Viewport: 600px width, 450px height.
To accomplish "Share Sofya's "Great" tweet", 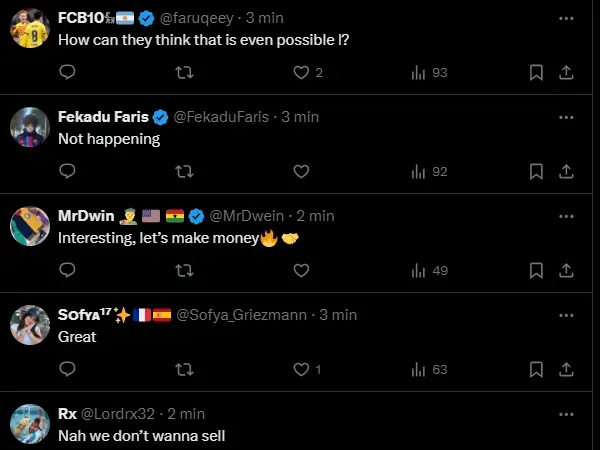I will pyautogui.click(x=565, y=369).
